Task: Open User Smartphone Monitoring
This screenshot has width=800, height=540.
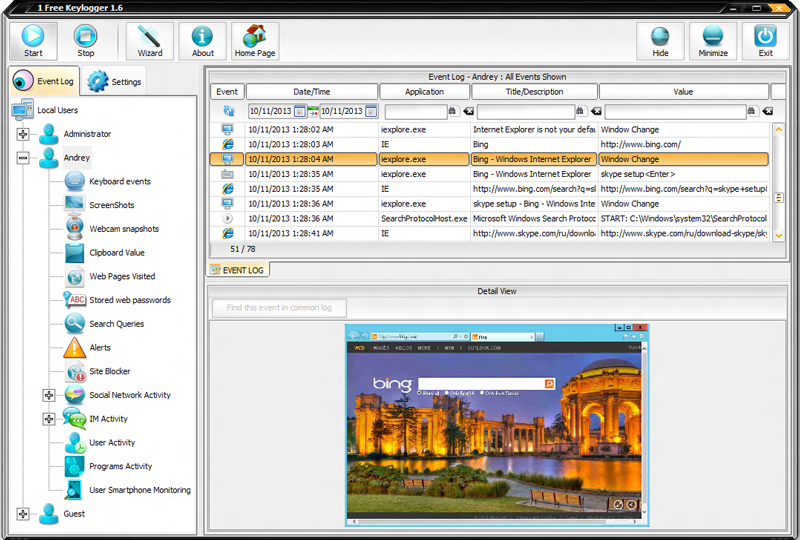Action: 140,490
